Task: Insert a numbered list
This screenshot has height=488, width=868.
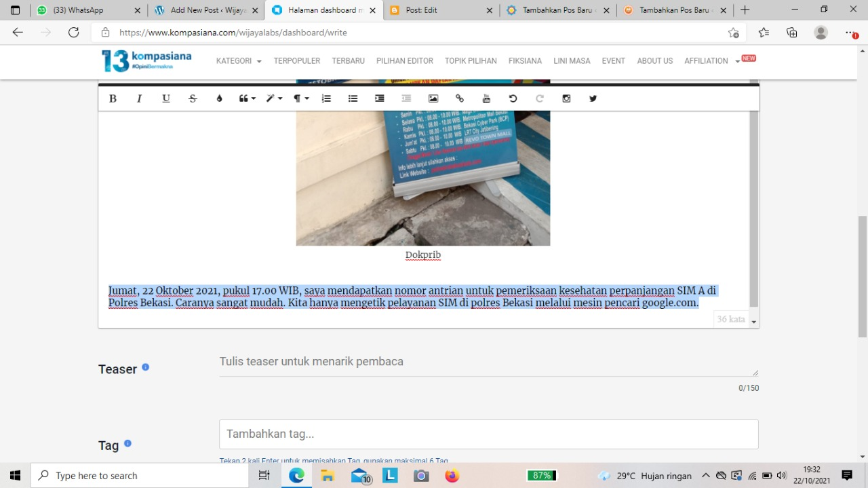Action: [x=326, y=98]
